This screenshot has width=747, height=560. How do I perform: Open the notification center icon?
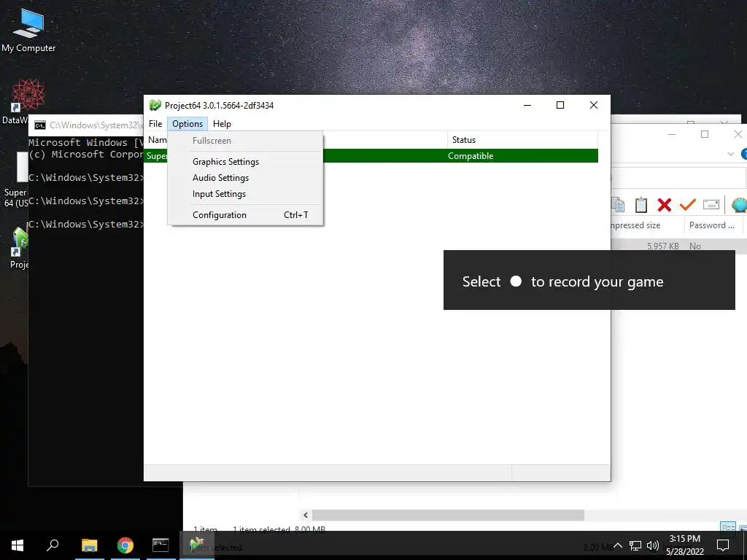[723, 545]
